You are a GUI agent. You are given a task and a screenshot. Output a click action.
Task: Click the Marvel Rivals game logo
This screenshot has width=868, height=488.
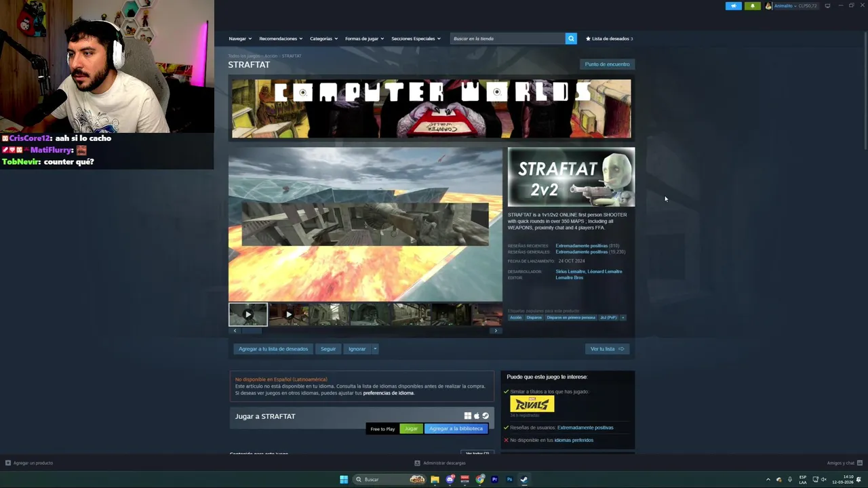click(x=532, y=404)
